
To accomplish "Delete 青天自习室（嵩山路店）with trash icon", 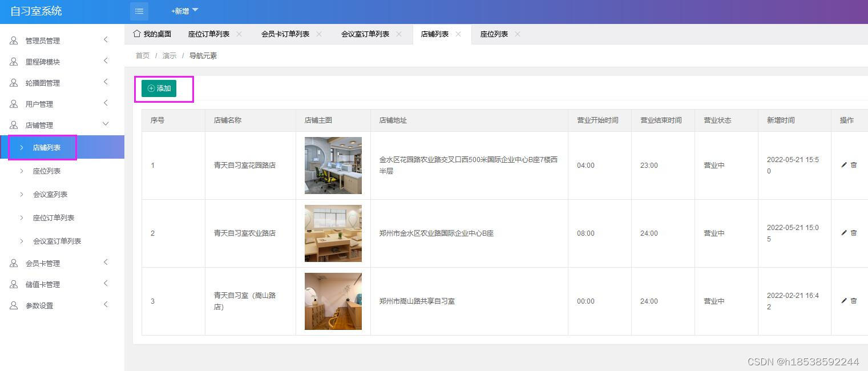I will pos(854,301).
